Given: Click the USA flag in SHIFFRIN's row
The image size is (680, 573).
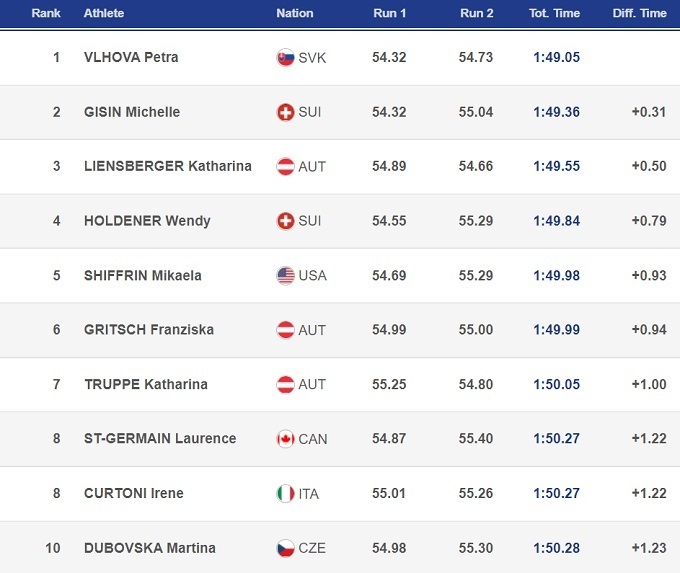Looking at the screenshot, I should point(285,276).
